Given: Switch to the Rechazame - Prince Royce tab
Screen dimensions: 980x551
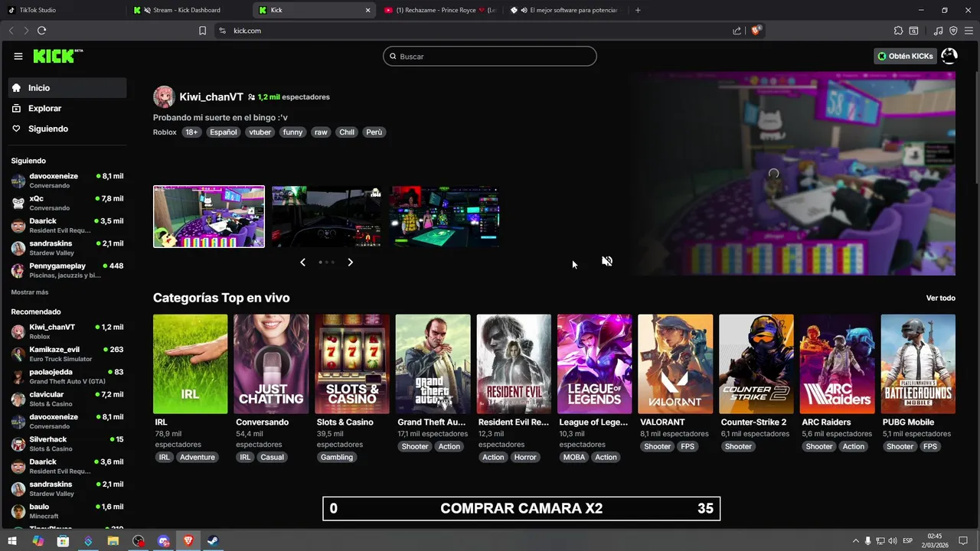Looking at the screenshot, I should [440, 10].
